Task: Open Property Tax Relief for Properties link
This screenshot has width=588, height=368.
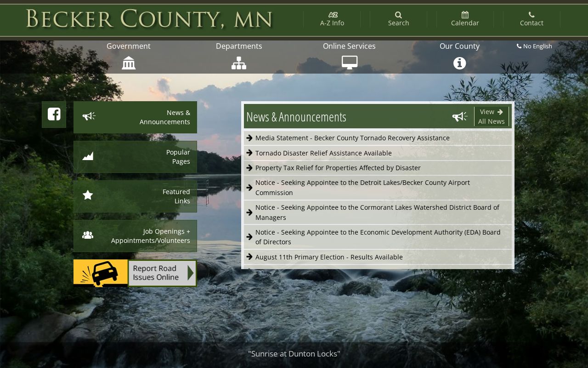Action: tap(338, 168)
